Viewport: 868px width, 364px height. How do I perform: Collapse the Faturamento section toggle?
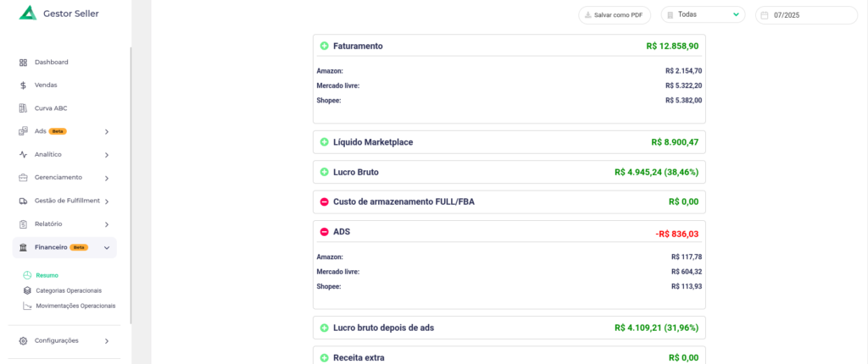click(325, 46)
